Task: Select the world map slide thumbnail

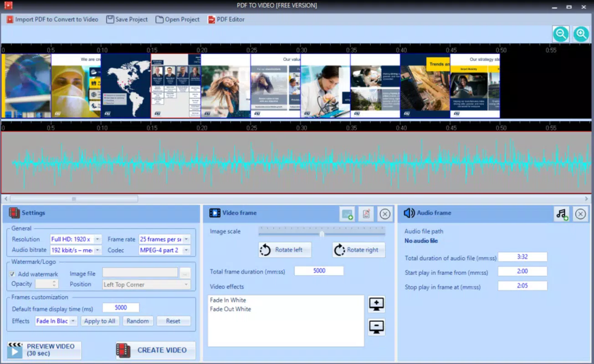Action: (126, 86)
